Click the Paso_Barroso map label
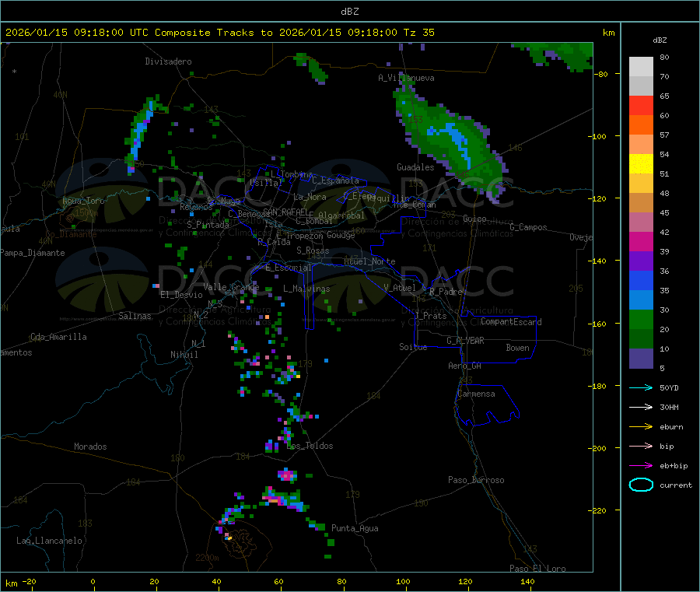Screen dimensions: 700x592 click(x=476, y=480)
